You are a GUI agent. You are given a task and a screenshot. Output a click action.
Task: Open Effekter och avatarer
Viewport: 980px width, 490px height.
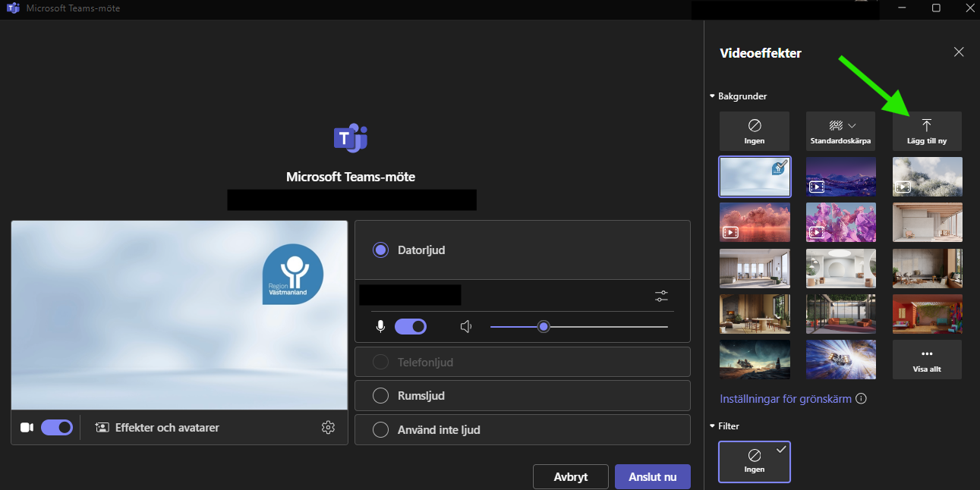[x=157, y=428]
